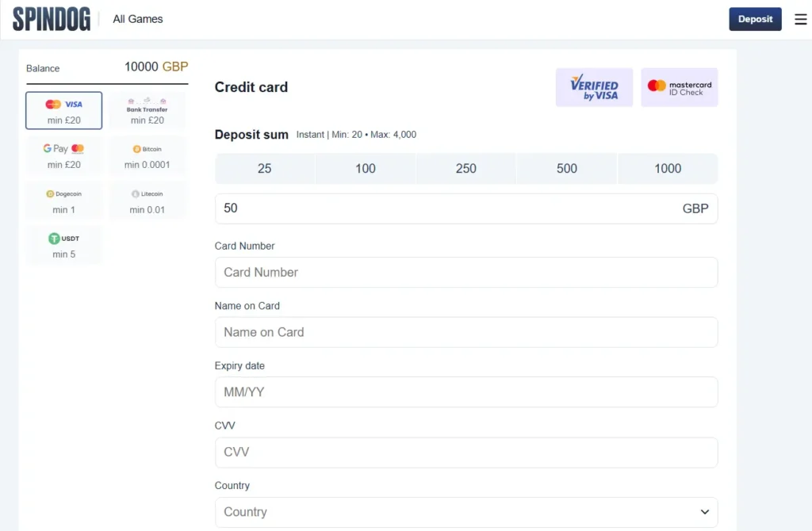
Task: Click the SPINDOG logo
Action: (x=52, y=18)
